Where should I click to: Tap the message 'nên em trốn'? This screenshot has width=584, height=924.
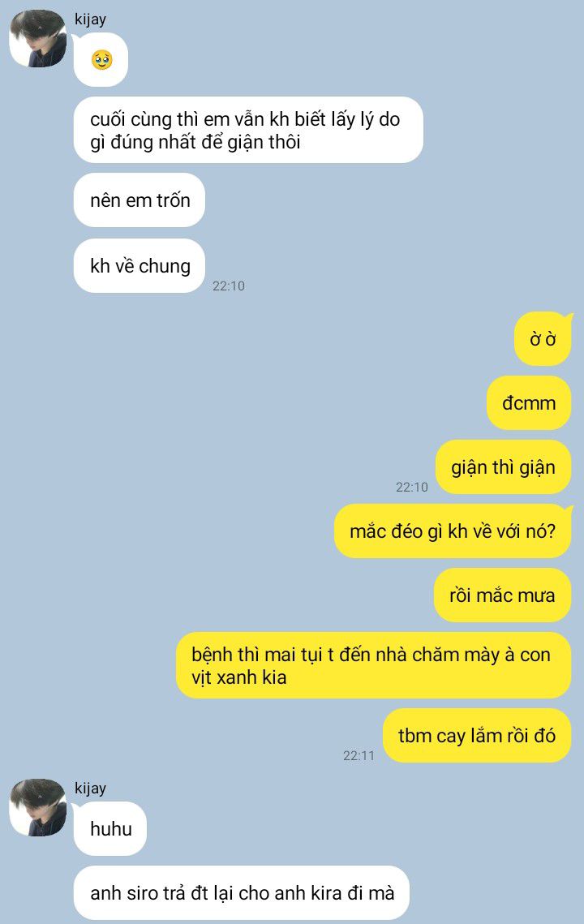pos(140,200)
